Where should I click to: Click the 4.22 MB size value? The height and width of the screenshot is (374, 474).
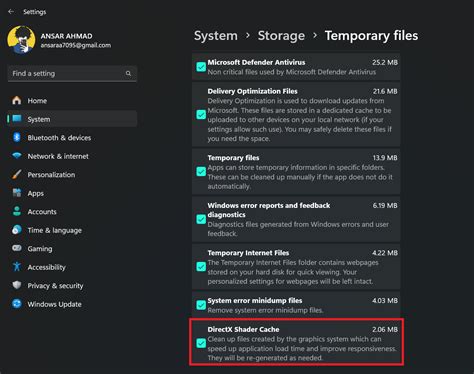(385, 253)
